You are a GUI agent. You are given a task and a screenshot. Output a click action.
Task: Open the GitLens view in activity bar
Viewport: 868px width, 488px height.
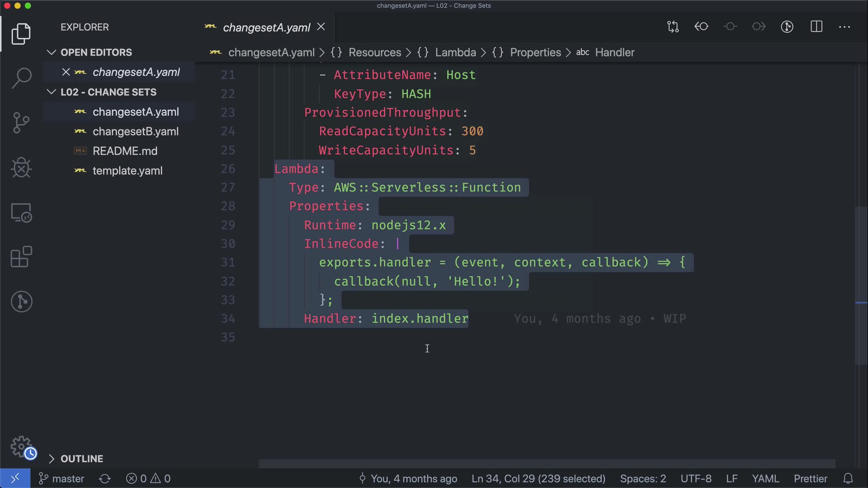pyautogui.click(x=21, y=301)
